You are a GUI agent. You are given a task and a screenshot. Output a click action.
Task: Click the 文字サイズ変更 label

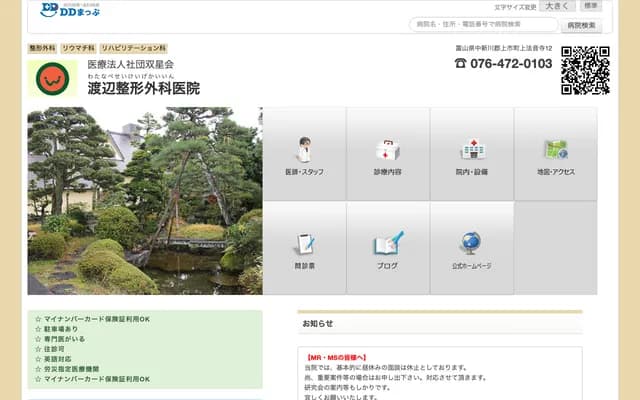(x=515, y=7)
